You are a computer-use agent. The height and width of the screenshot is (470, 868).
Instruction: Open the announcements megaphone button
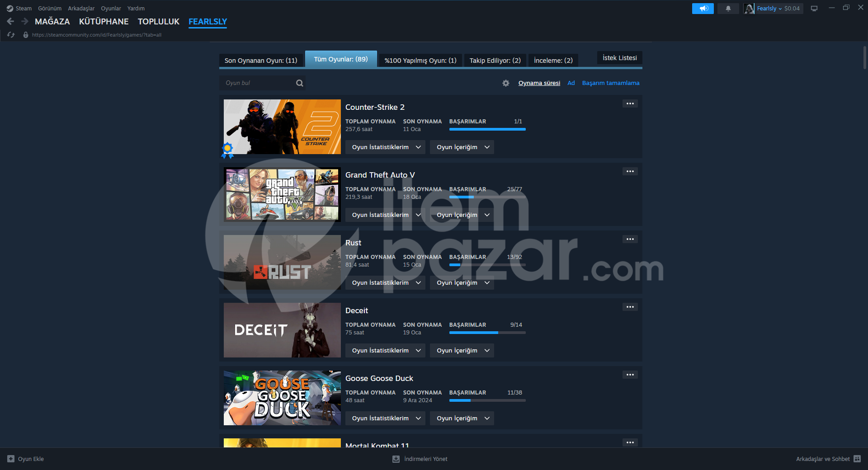click(703, 9)
